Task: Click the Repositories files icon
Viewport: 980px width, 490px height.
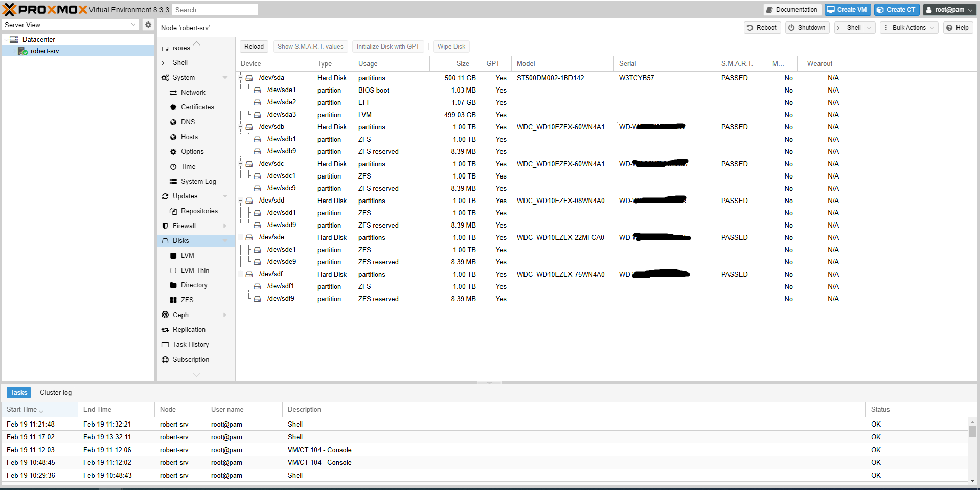Action: click(x=173, y=211)
